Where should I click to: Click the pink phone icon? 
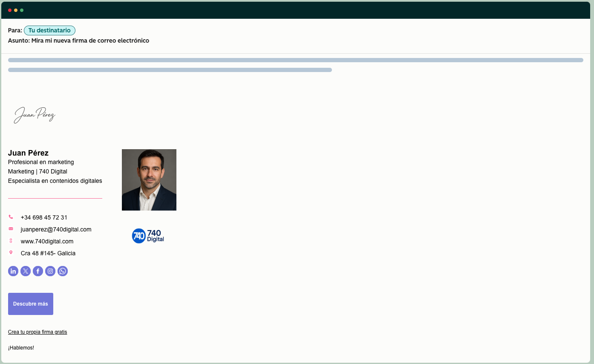tap(11, 217)
